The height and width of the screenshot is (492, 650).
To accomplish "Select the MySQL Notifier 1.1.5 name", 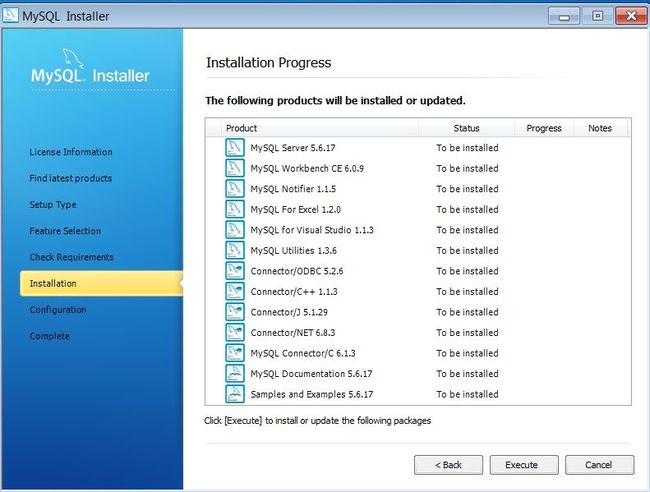I will (x=293, y=189).
